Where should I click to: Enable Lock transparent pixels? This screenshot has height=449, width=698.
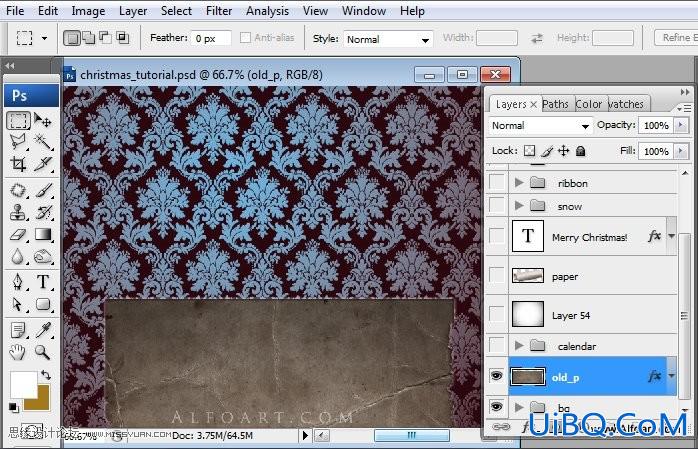click(x=529, y=151)
